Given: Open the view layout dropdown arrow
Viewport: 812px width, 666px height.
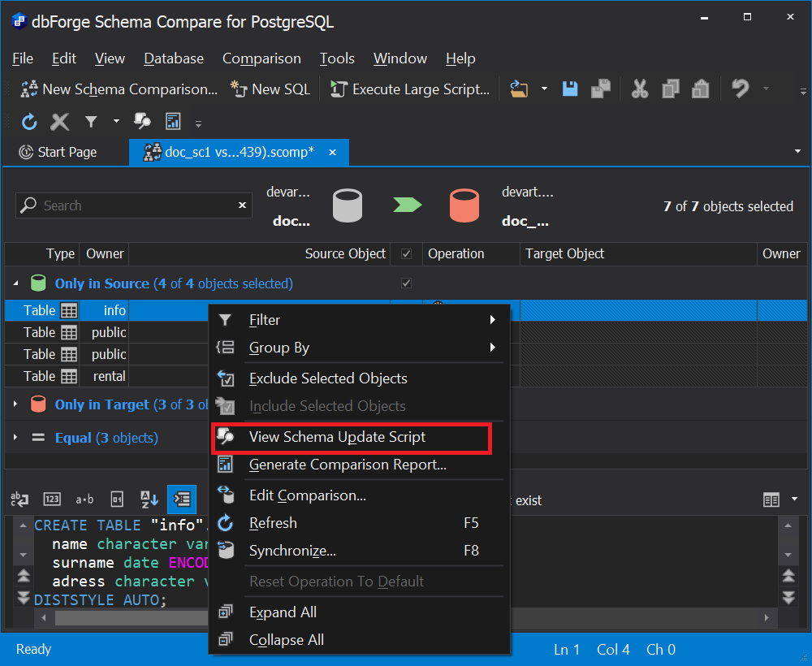Looking at the screenshot, I should tap(794, 500).
